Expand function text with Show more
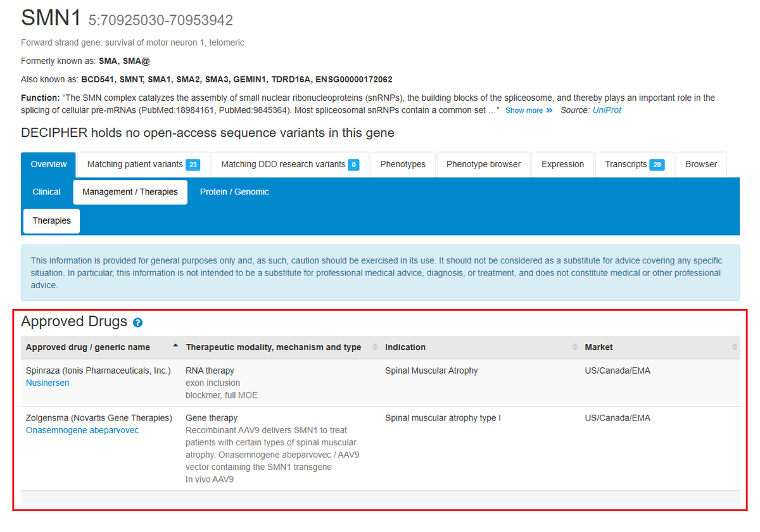Image resolution: width=760 pixels, height=532 pixels. pos(529,110)
